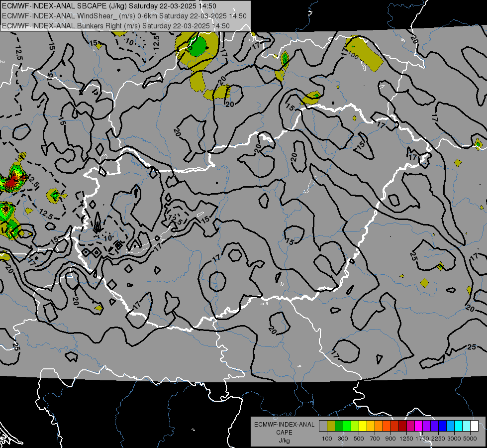
Task: Click the 500 legend value
Action: point(359,439)
